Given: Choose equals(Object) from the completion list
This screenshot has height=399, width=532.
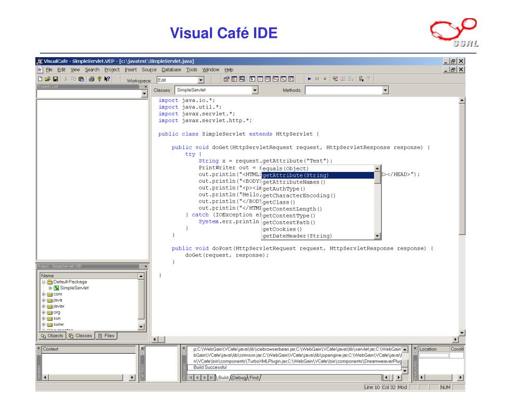Looking at the screenshot, I should point(318,169).
